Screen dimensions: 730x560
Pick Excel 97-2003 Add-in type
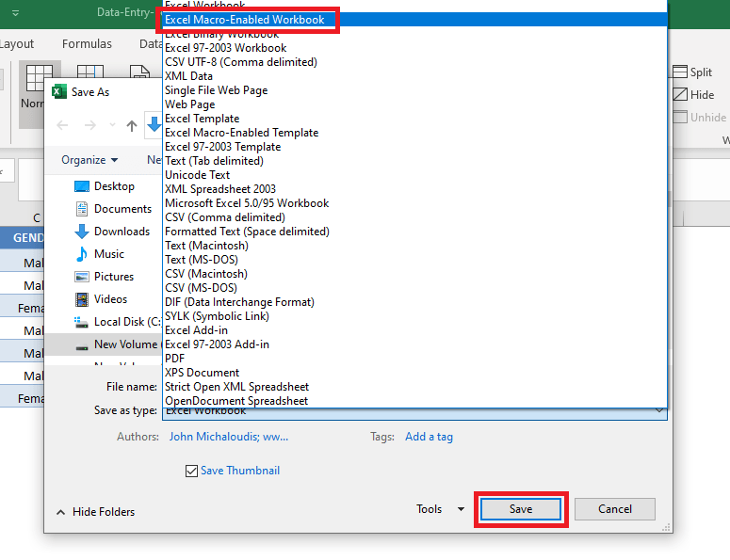tap(414, 344)
